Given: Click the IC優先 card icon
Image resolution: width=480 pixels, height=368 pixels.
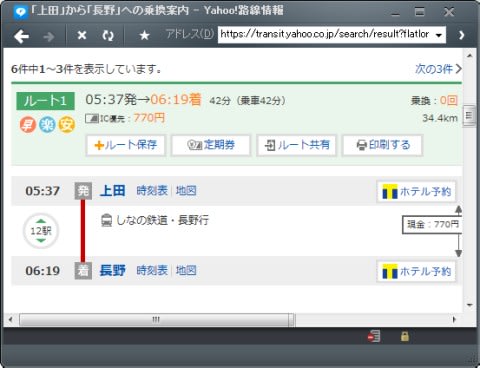Looking at the screenshot, I should click(x=92, y=118).
